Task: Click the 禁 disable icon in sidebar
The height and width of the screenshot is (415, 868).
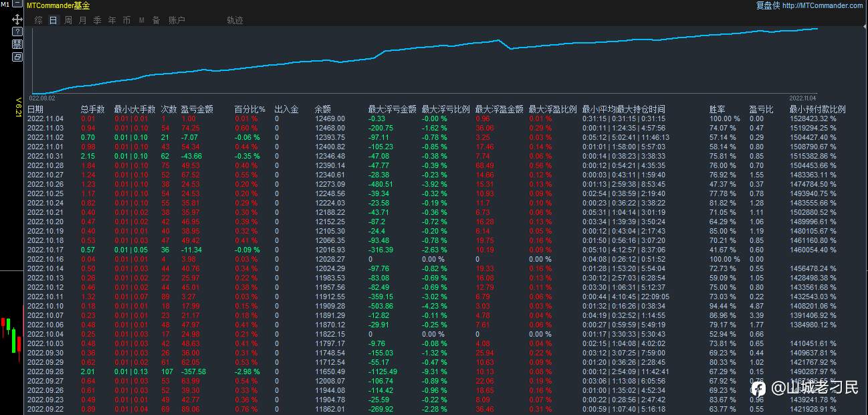Action: click(x=17, y=44)
